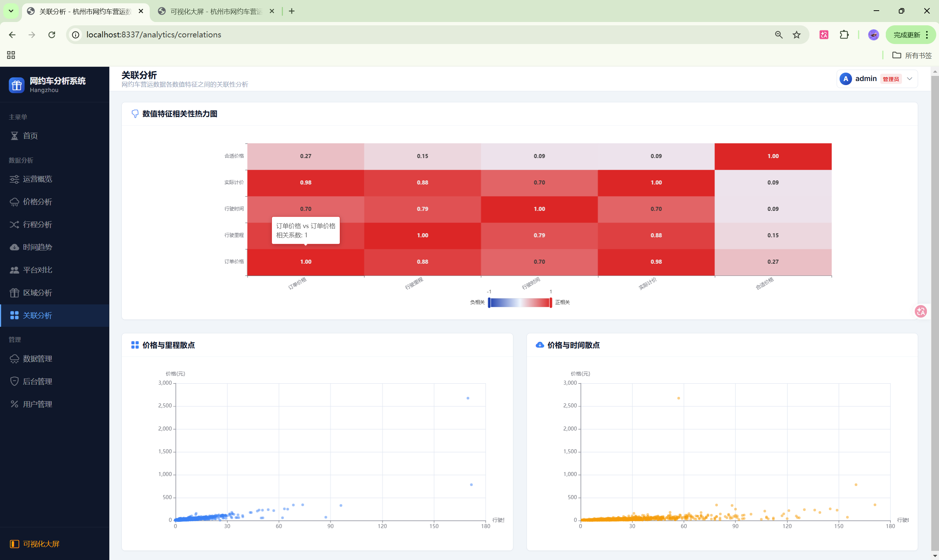Image resolution: width=939 pixels, height=560 pixels.
Task: Switch to the 可视化大屏 browser tab
Action: pos(216,11)
